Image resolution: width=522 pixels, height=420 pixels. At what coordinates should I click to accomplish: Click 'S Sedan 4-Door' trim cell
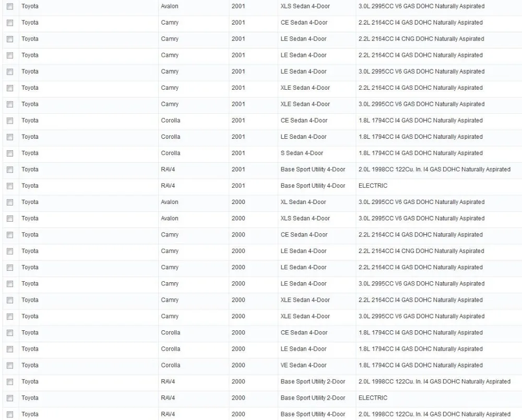(302, 153)
